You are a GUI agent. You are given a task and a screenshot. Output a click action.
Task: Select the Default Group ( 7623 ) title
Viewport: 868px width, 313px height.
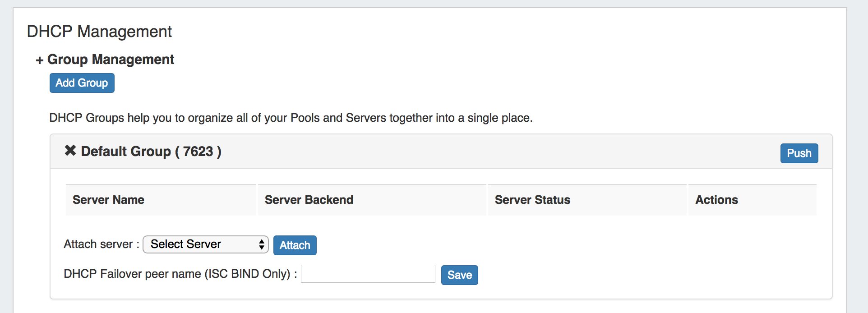coord(151,152)
